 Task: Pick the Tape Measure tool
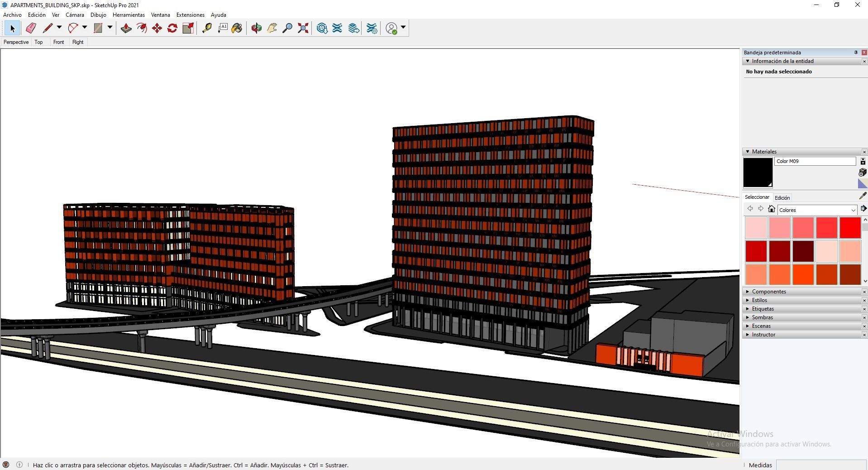click(x=207, y=28)
